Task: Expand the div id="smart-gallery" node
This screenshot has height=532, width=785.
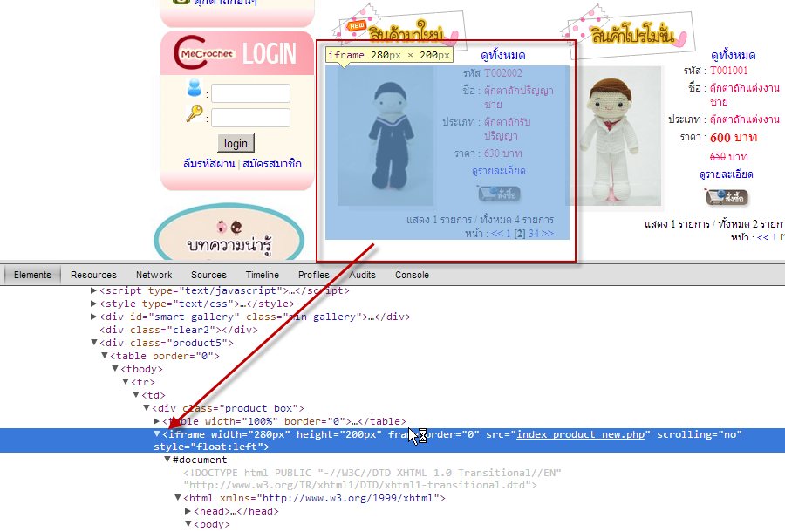Action: pyautogui.click(x=93, y=317)
